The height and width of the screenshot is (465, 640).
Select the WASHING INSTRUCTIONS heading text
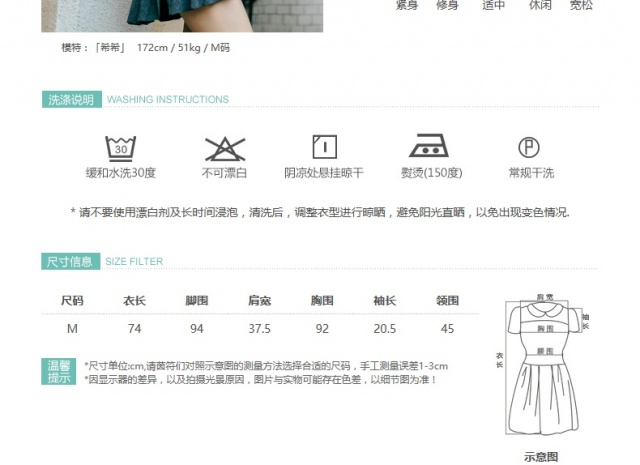click(168, 99)
